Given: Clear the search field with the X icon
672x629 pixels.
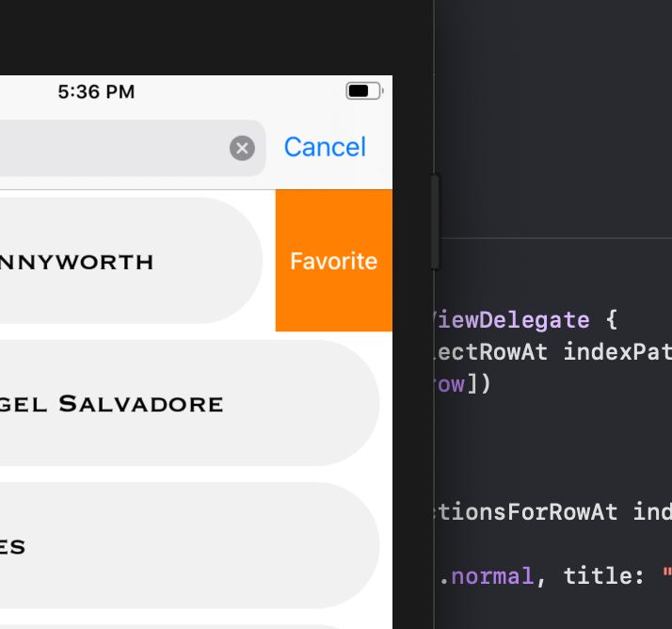Looking at the screenshot, I should coord(242,148).
